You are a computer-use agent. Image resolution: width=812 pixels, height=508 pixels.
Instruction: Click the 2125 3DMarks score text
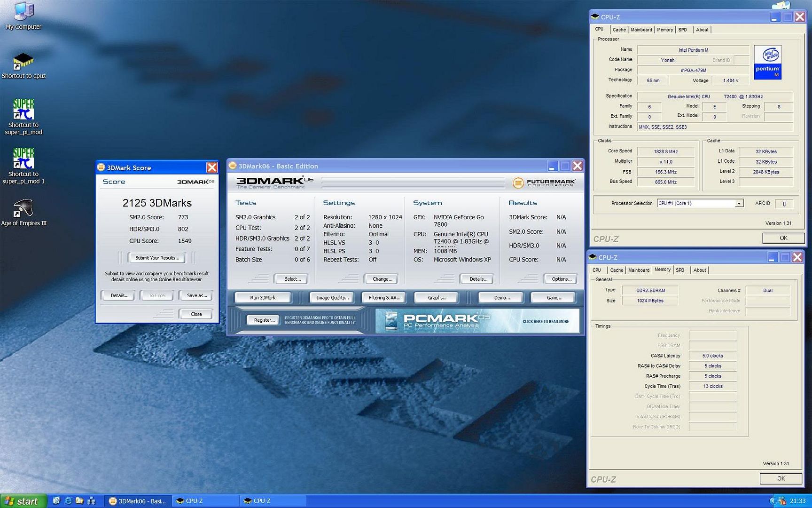[157, 203]
